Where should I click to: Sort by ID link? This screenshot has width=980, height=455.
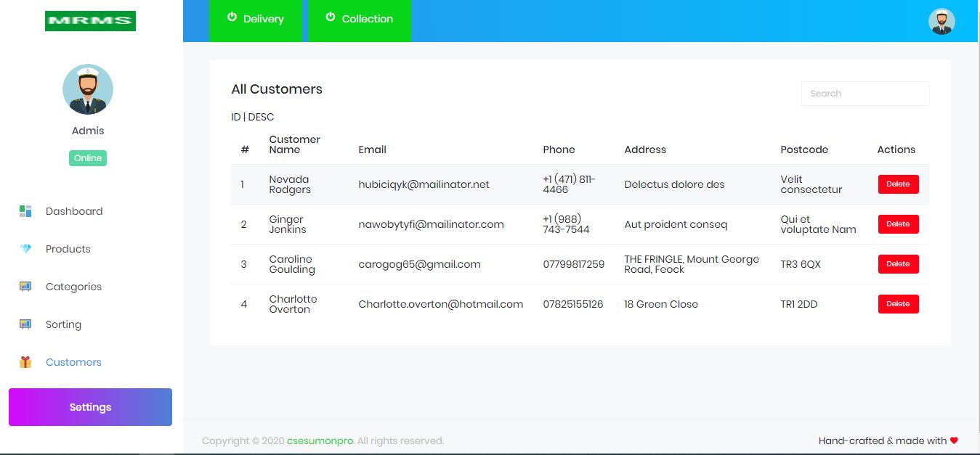(236, 117)
